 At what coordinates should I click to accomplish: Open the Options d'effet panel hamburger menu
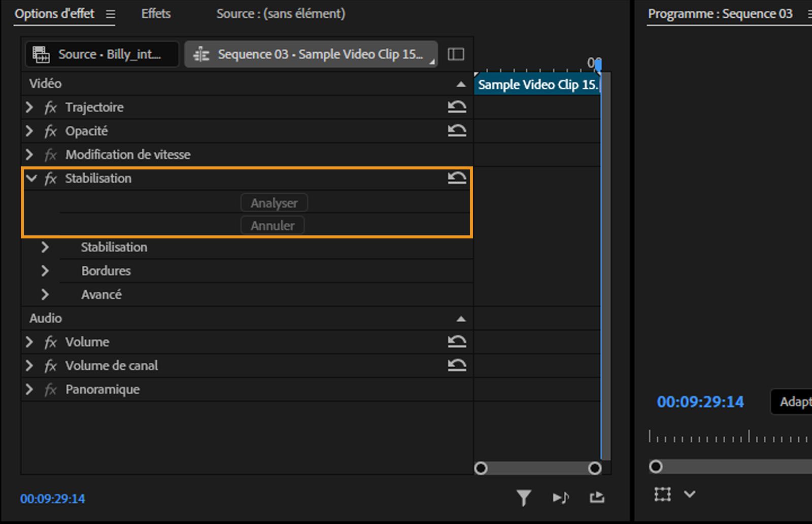[x=110, y=14]
